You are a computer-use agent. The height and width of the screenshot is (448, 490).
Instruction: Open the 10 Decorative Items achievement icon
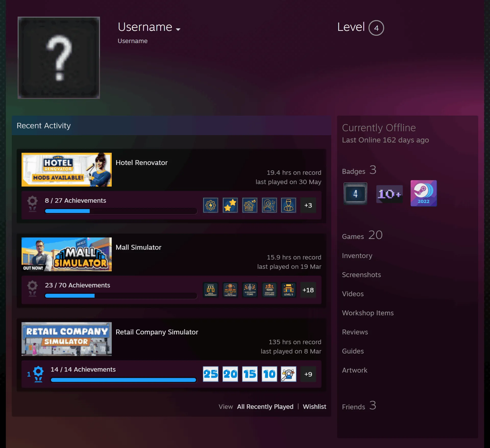point(250,290)
